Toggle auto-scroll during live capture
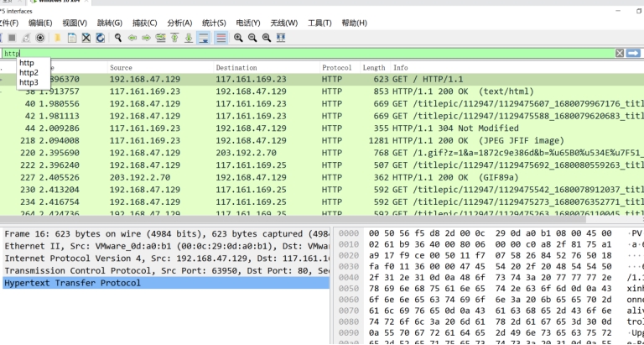Screen dimensions: 644x345 (x=203, y=38)
